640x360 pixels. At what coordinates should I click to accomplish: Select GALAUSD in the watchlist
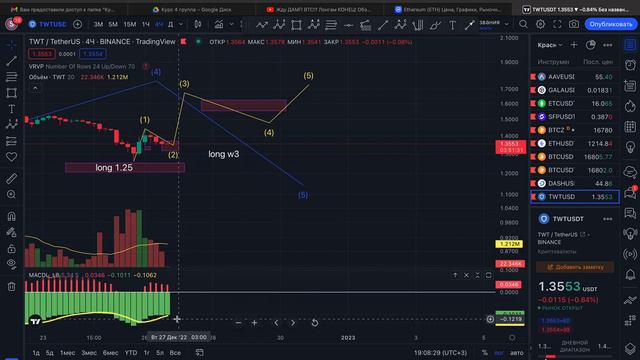[x=575, y=90]
